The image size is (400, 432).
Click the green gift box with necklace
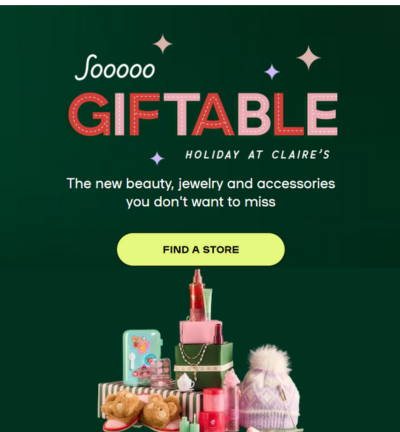[204, 366]
